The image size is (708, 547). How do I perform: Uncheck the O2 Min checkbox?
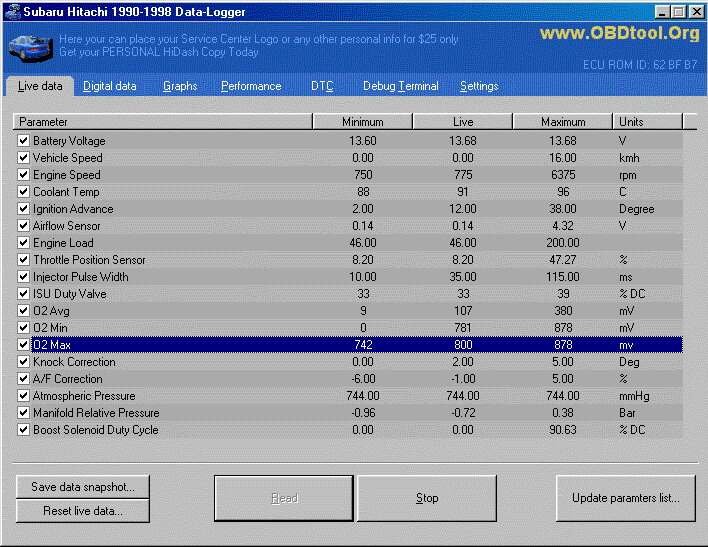(23, 327)
